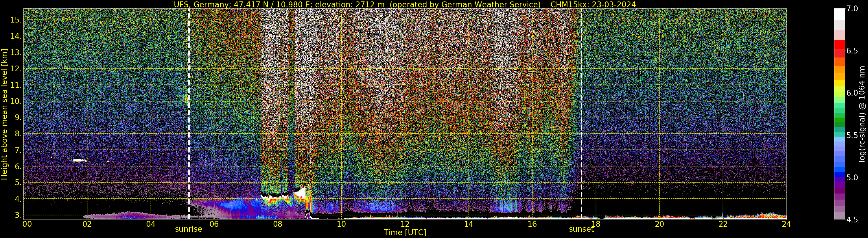Click height axis tick label '9.'

18,118
